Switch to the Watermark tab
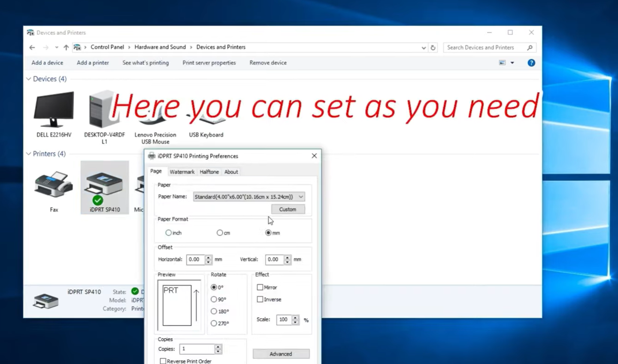This screenshot has width=618, height=364. [x=182, y=172]
